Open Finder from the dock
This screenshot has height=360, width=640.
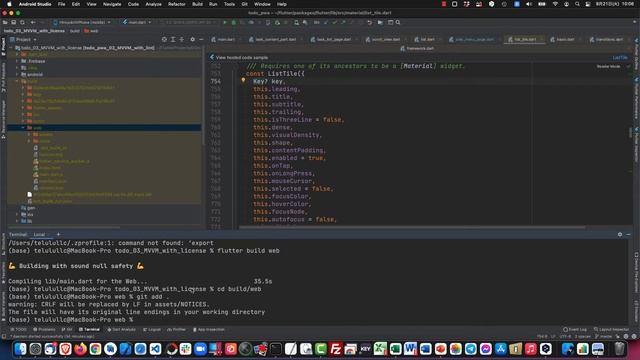(20, 349)
